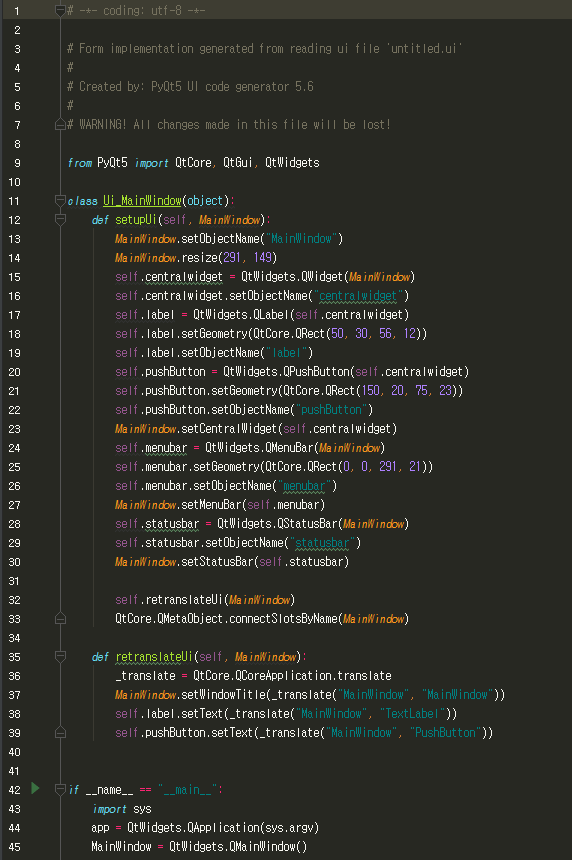Viewport: 572px width, 860px height.
Task: Click line number 31 in gutter
Action: pos(14,581)
